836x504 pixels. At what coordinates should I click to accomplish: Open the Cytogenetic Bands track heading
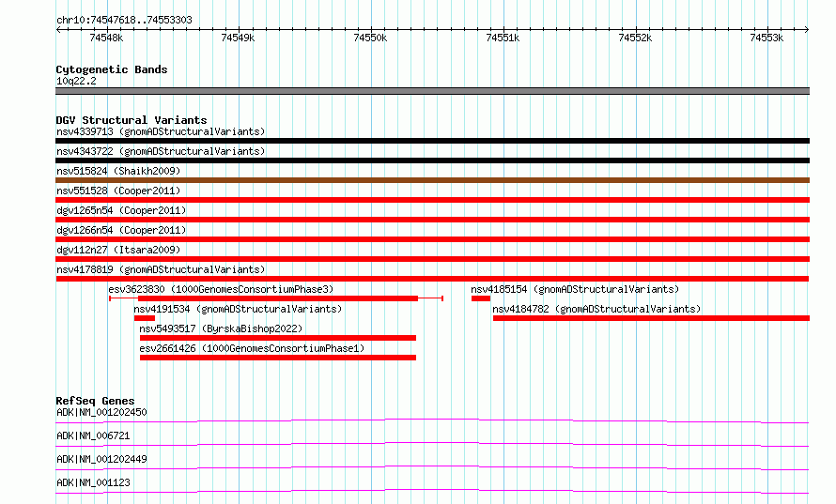[112, 69]
